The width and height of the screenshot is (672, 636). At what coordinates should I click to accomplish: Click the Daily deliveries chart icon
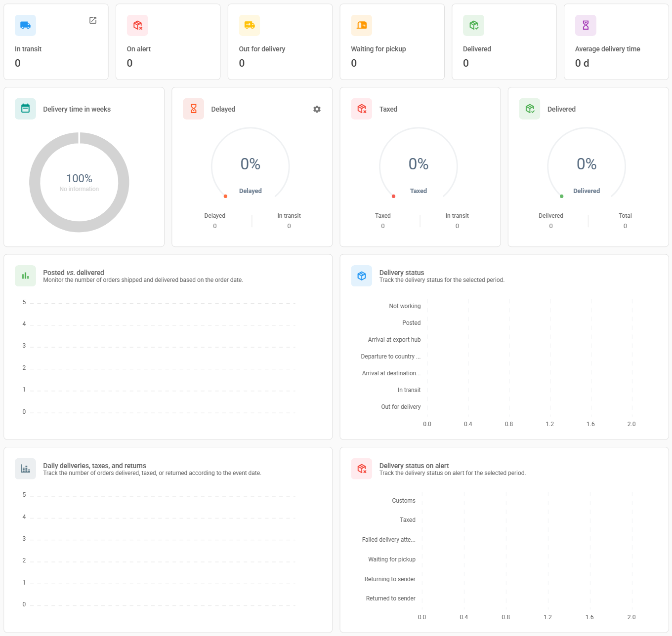pos(25,469)
